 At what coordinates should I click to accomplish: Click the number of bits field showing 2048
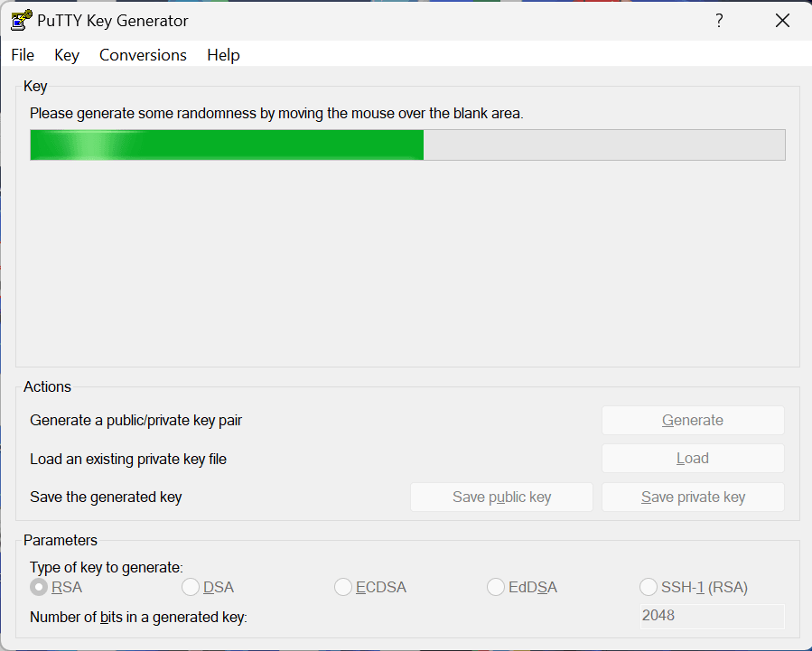(x=712, y=616)
